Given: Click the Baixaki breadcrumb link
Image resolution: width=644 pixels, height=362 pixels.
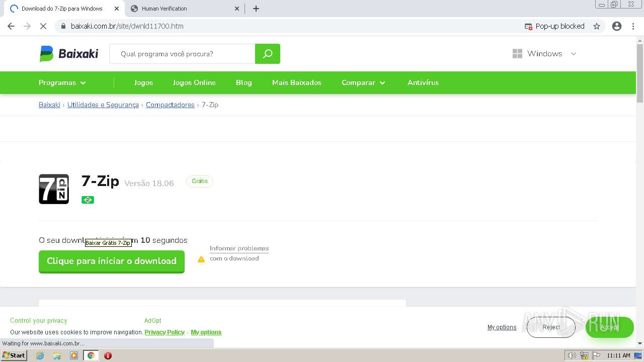Looking at the screenshot, I should [49, 105].
